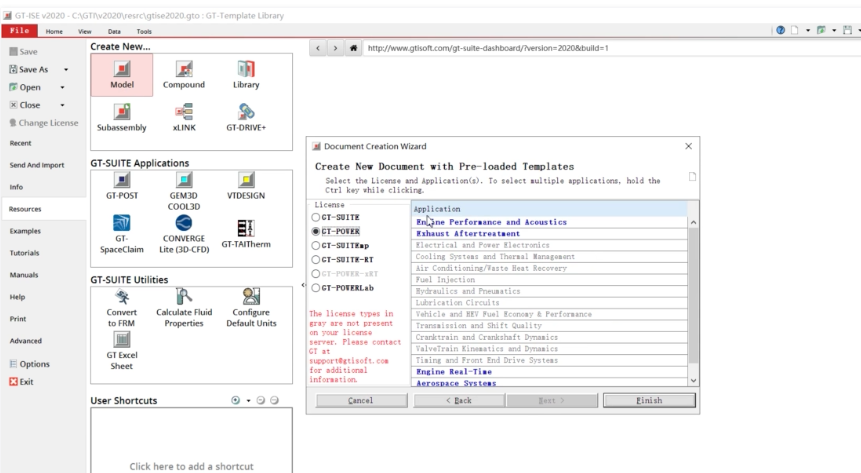
Task: Click here to add a shortcut
Action: tap(192, 466)
